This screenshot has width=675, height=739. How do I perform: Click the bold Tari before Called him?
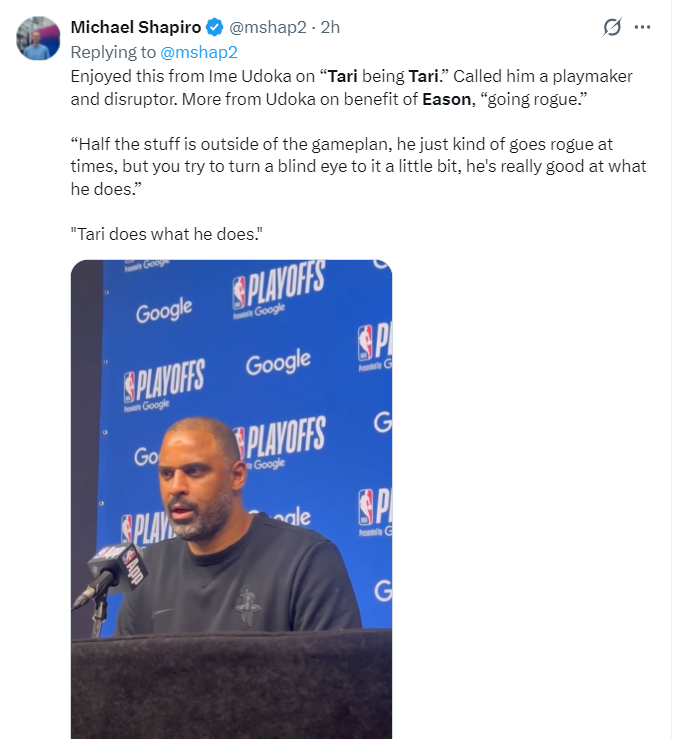pyautogui.click(x=423, y=76)
